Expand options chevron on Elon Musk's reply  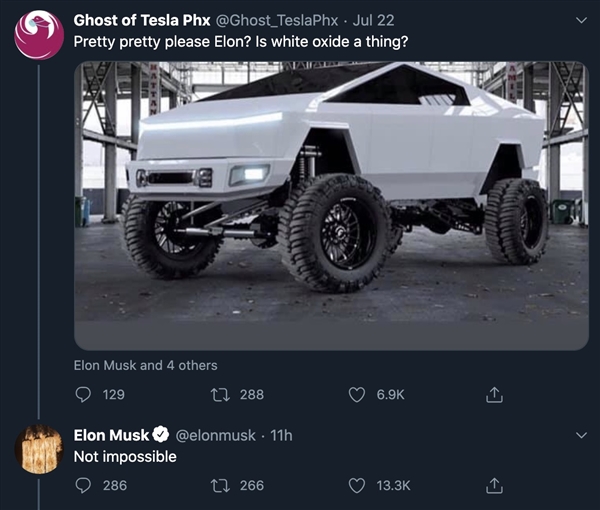coord(582,435)
